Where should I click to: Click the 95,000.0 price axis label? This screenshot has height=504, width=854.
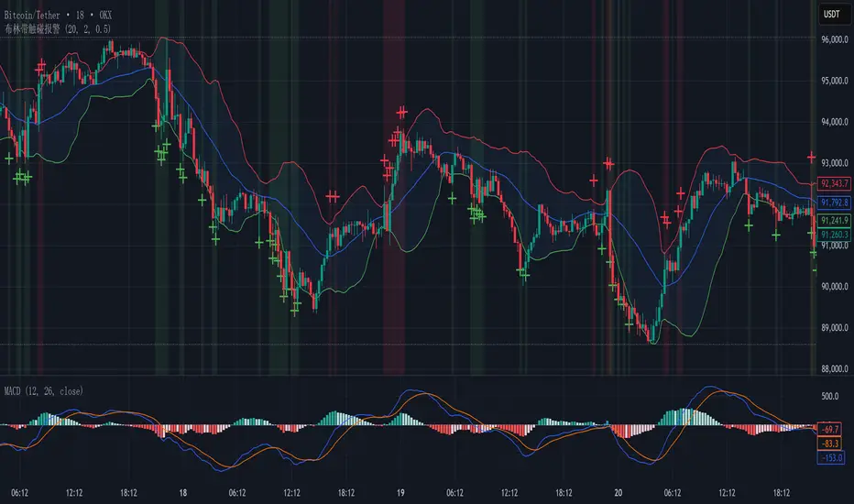pos(835,81)
